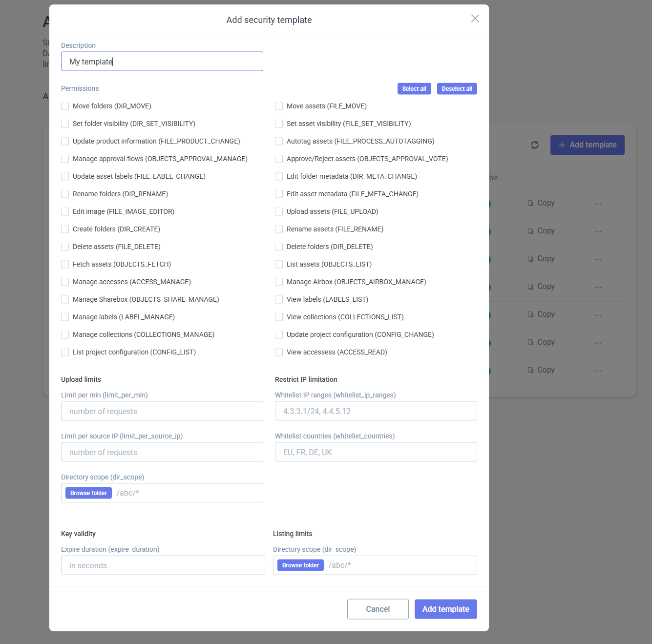Check Edit image (FILE_IMAGE_EDITOR) permission
This screenshot has height=644, width=652.
65,212
